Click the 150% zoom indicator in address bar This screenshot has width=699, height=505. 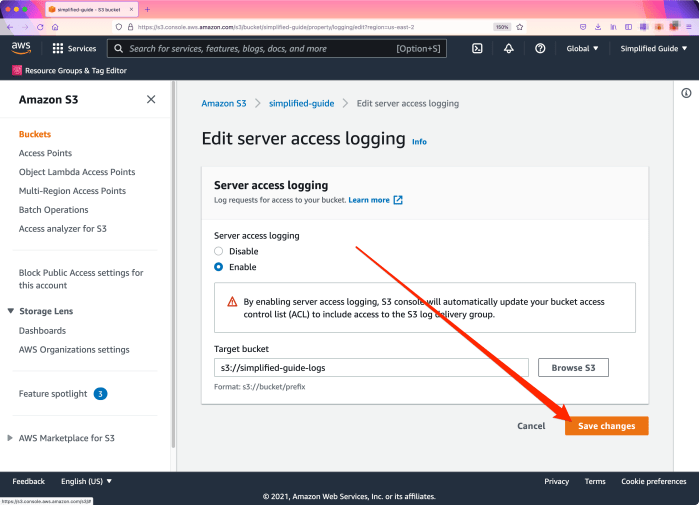(x=502, y=27)
